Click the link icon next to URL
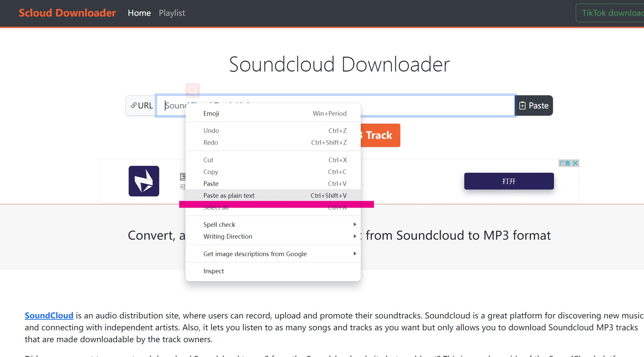 pos(134,105)
